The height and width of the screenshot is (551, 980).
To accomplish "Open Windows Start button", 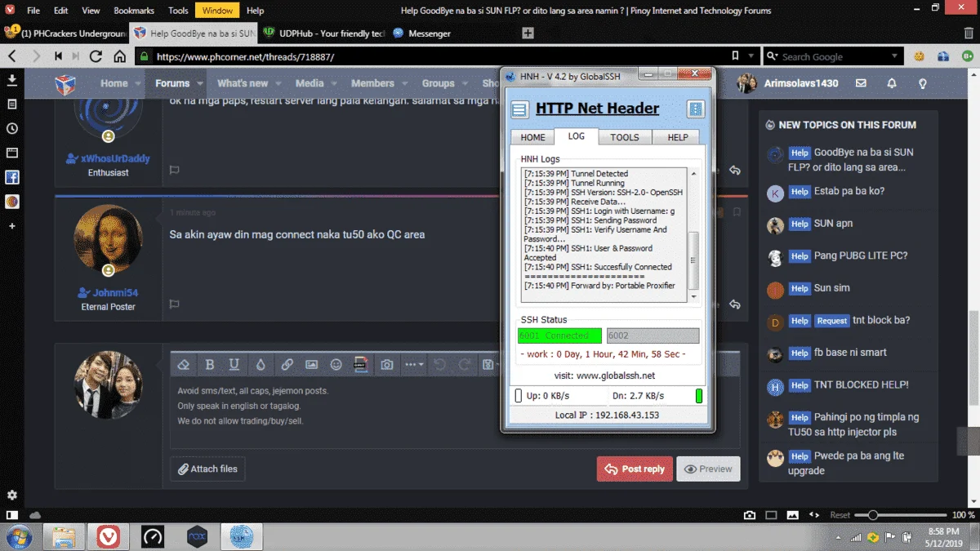I will (x=18, y=536).
